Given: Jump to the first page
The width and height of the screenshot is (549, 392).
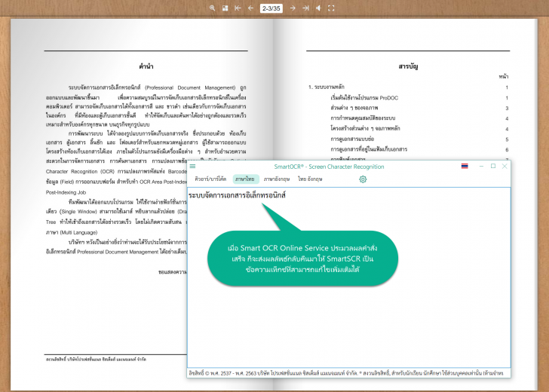Looking at the screenshot, I should (x=238, y=8).
